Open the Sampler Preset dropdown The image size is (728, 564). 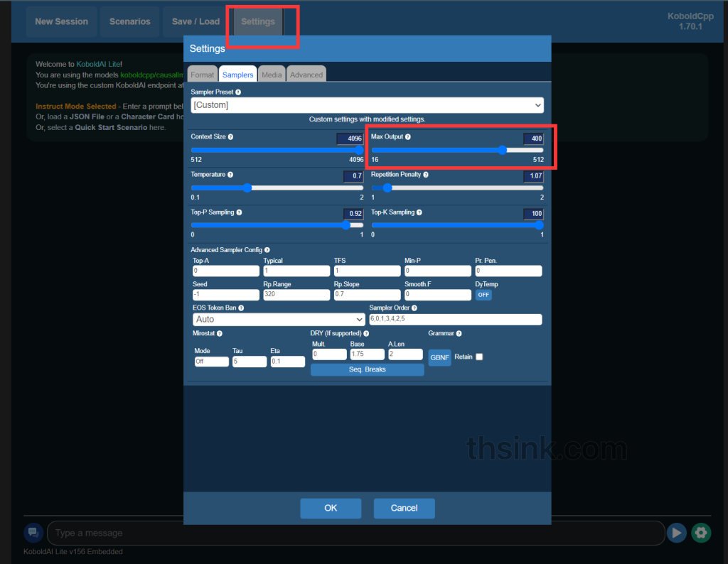click(x=367, y=105)
